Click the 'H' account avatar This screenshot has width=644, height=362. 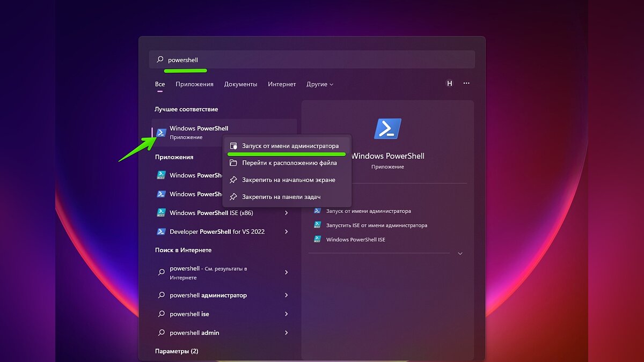(450, 84)
